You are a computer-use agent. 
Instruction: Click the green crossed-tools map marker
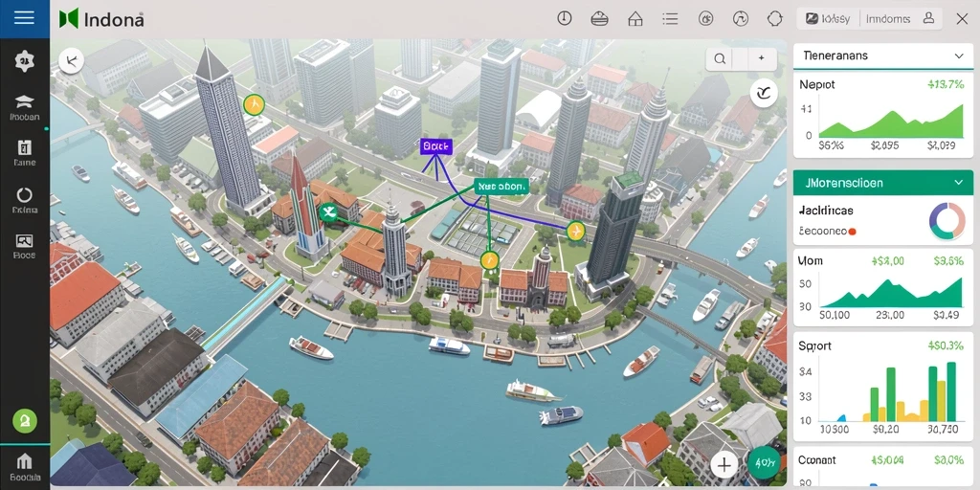point(329,212)
